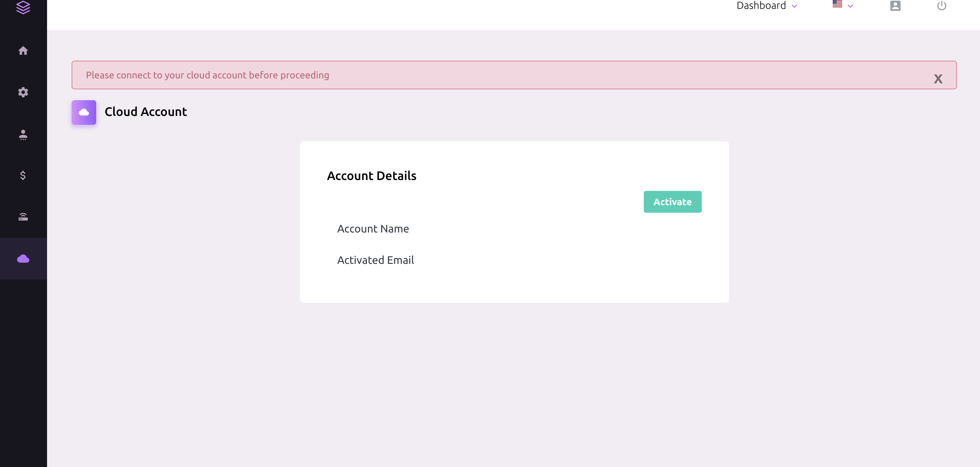Click the 'Account Name' label
Image resolution: width=980 pixels, height=467 pixels.
coord(373,229)
